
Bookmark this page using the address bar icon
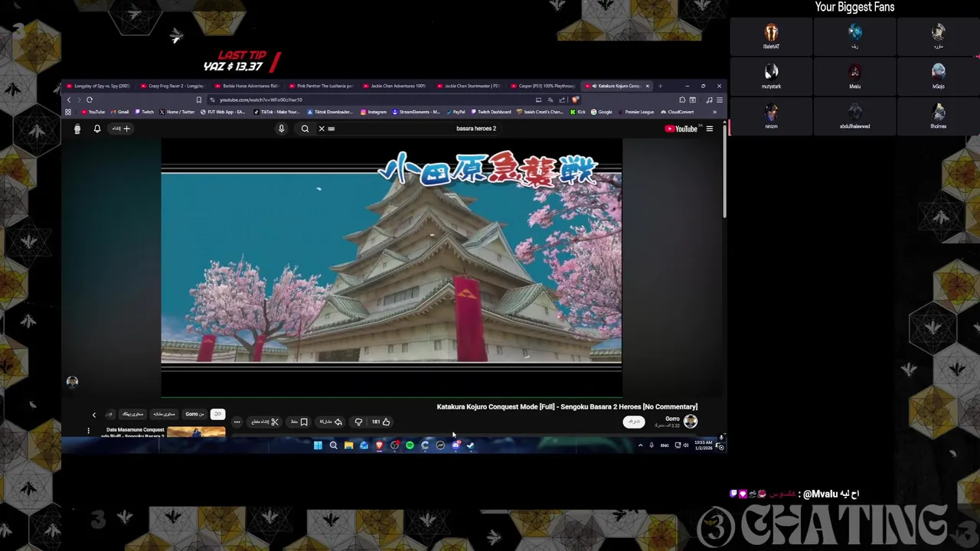tap(199, 99)
